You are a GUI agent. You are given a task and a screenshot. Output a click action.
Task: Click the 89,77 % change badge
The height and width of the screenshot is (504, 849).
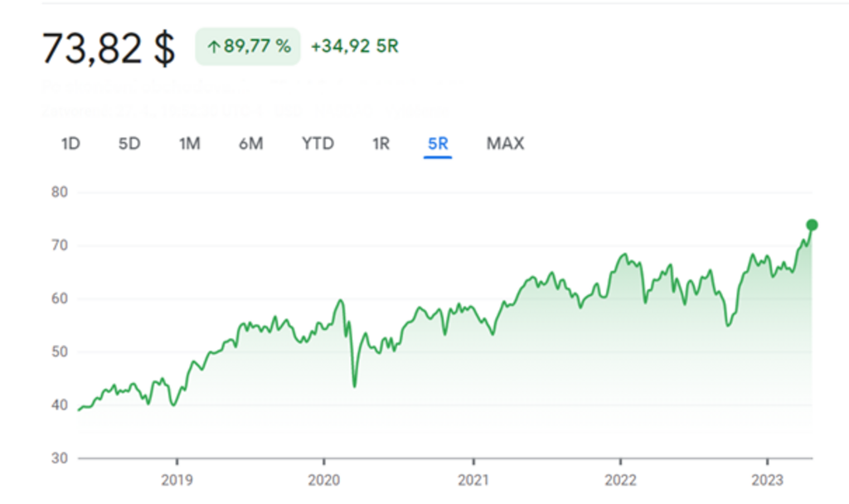point(248,46)
